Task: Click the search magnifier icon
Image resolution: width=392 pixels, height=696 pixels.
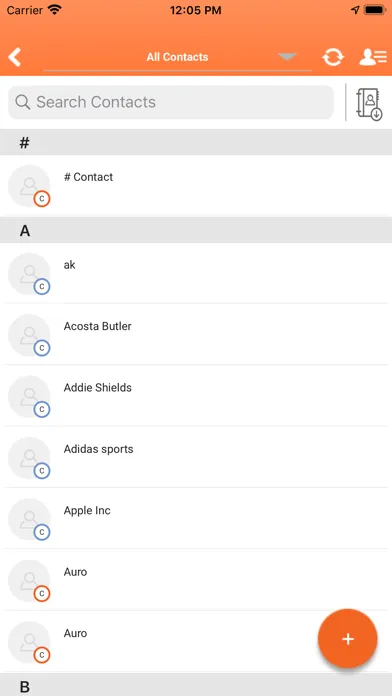Action: (23, 102)
